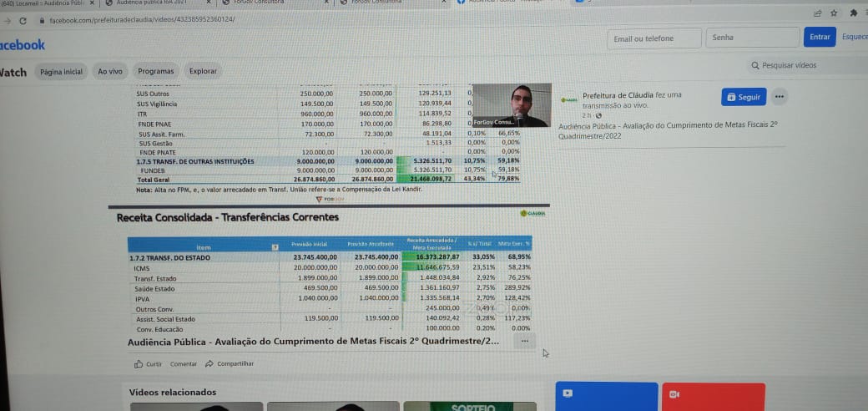Image resolution: width=868 pixels, height=411 pixels.
Task: Close the Locamail Audiência Pública tab
Action: pos(92,3)
